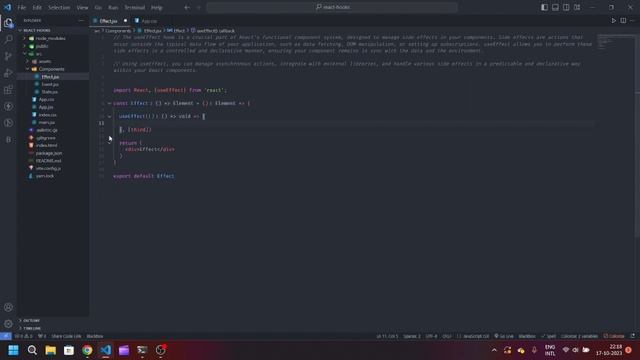This screenshot has width=640, height=360.
Task: Click the Go Forward arrow in the title bar
Action: (x=198, y=7)
